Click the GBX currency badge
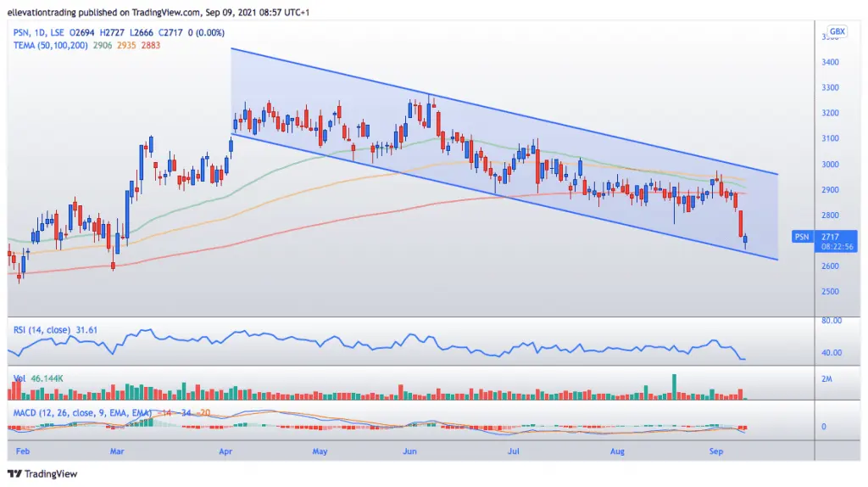This screenshot has height=487, width=868. [837, 31]
